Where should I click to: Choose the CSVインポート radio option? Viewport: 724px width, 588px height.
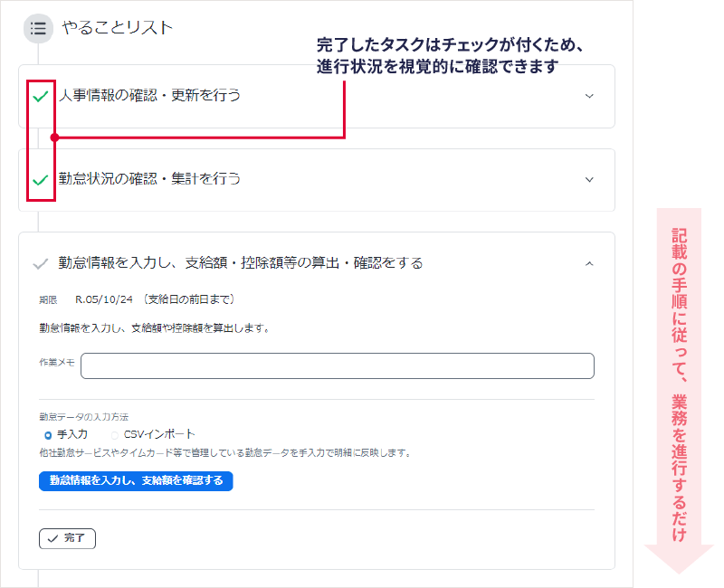[115, 435]
